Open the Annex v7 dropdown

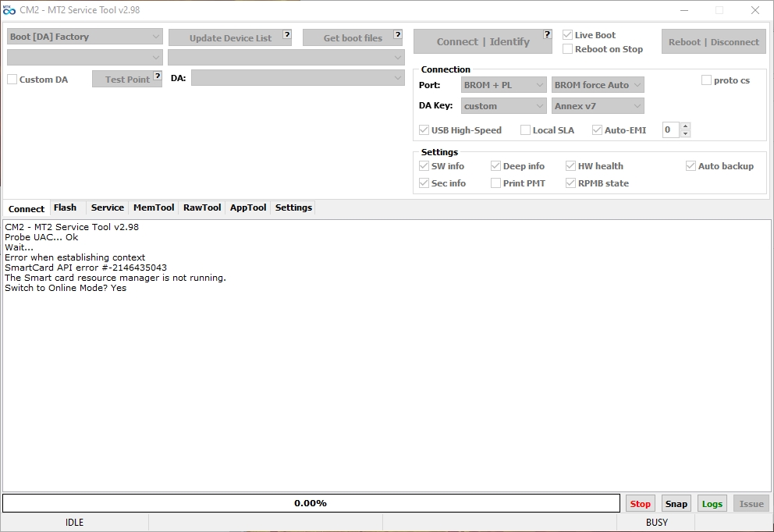pos(598,106)
